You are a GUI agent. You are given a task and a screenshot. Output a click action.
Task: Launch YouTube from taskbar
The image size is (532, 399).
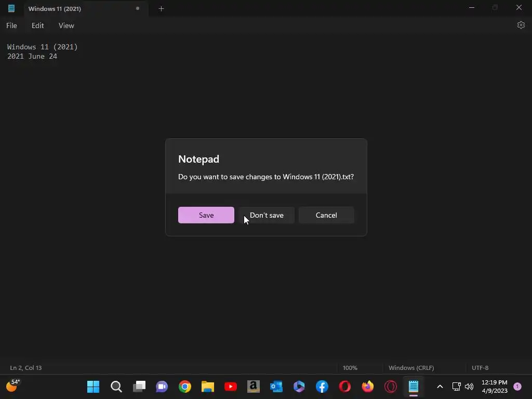pos(231,387)
